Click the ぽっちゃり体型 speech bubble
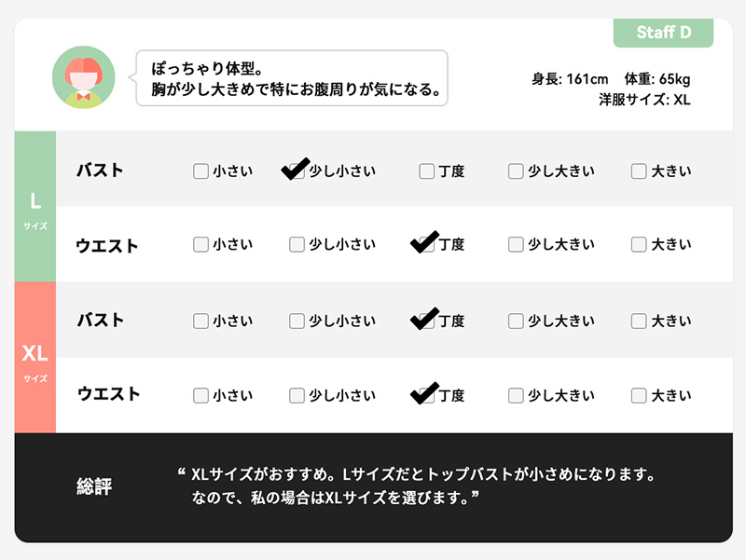This screenshot has height=560, width=746. [292, 78]
